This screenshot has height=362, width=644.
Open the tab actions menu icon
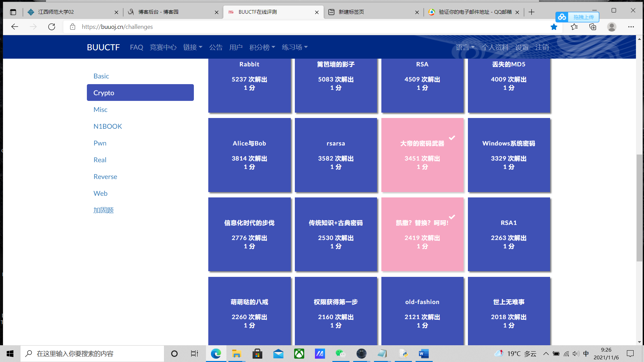pyautogui.click(x=13, y=12)
